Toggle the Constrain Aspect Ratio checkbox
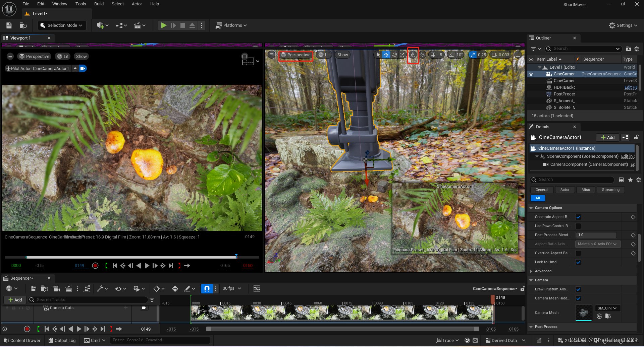Image resolution: width=644 pixels, height=347 pixels. [x=578, y=217]
